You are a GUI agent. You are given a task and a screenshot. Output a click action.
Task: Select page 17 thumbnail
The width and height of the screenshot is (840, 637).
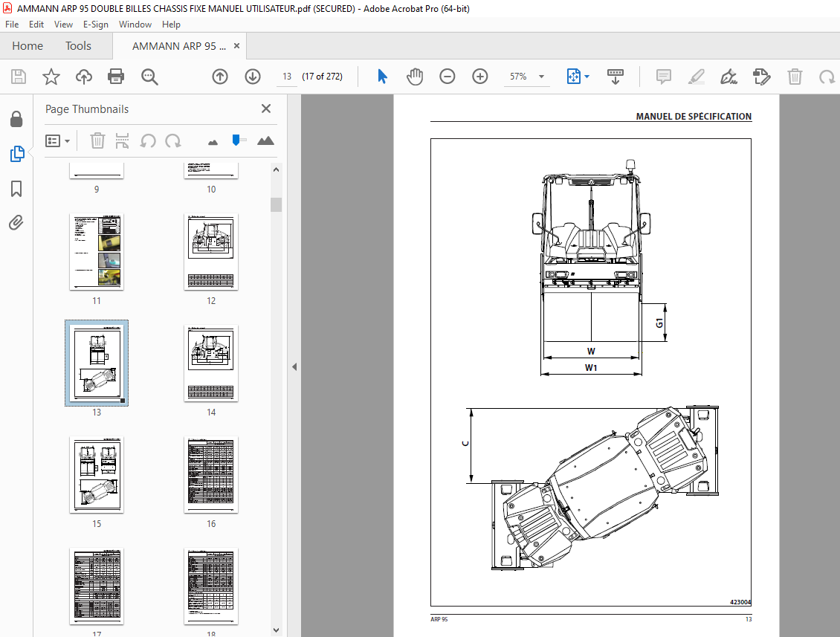pyautogui.click(x=97, y=586)
